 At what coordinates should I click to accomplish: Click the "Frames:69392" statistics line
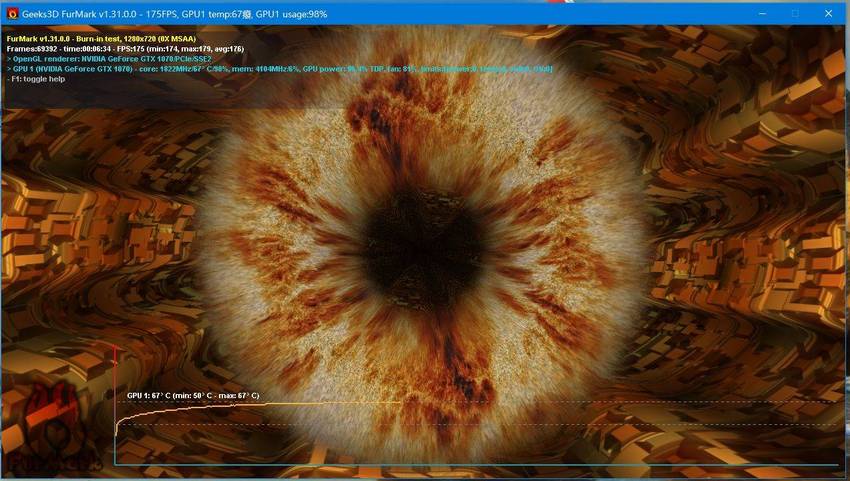[x=125, y=49]
